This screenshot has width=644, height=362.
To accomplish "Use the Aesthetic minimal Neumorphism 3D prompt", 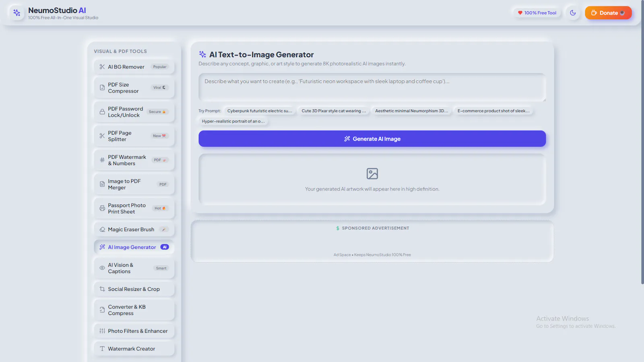I will [x=411, y=111].
